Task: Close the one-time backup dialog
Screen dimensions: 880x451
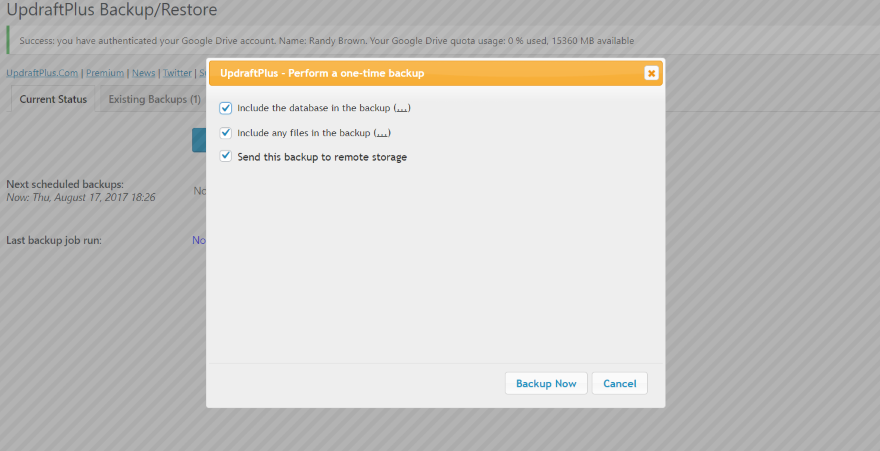Action: tap(651, 73)
